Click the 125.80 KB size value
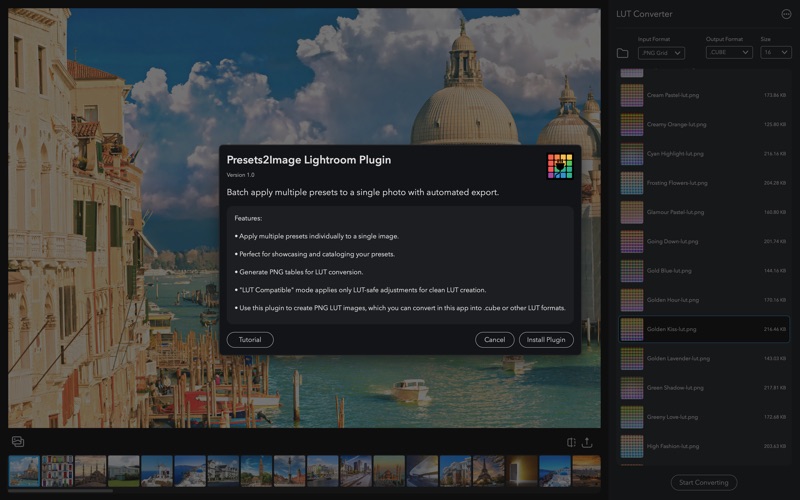 (775, 124)
